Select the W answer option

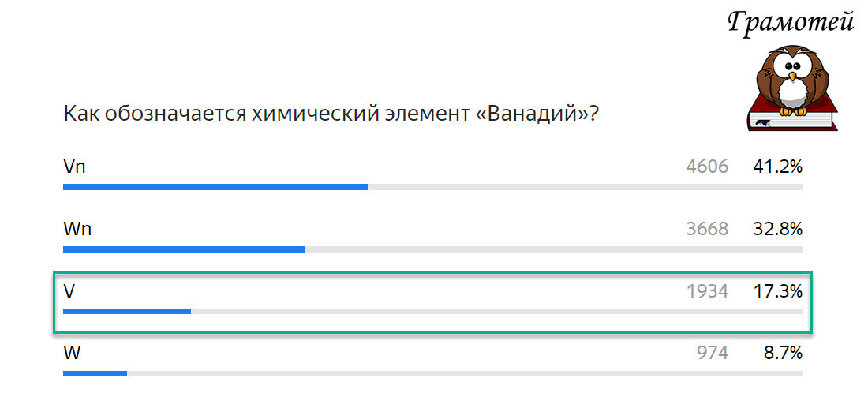pos(72,353)
